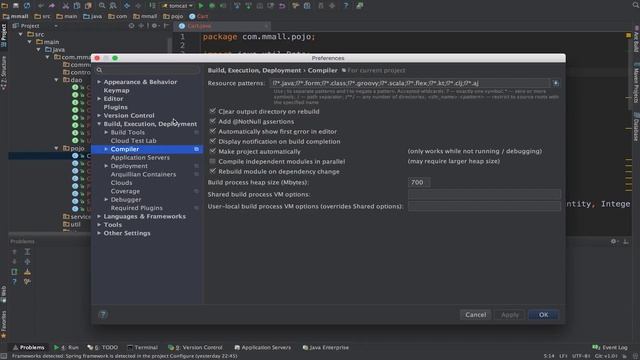Click the Replace icon next to Find
640x360 pixels.
[113, 6]
